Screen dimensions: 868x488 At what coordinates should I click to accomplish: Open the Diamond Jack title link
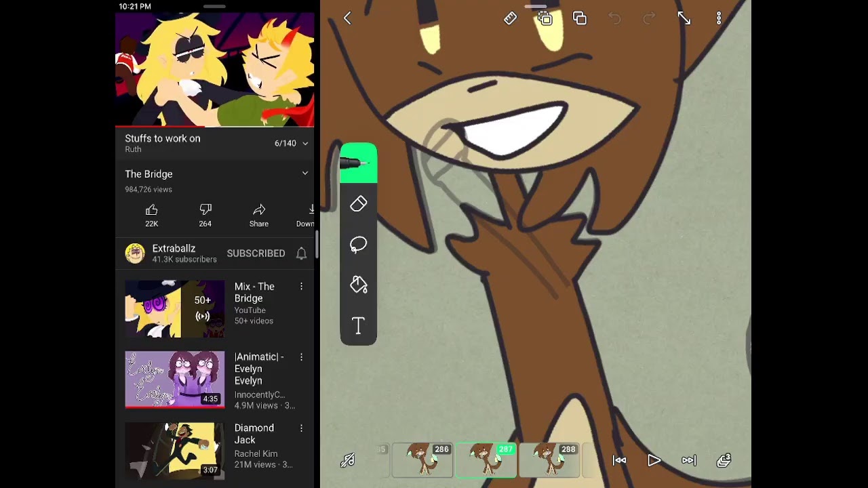[254, 434]
